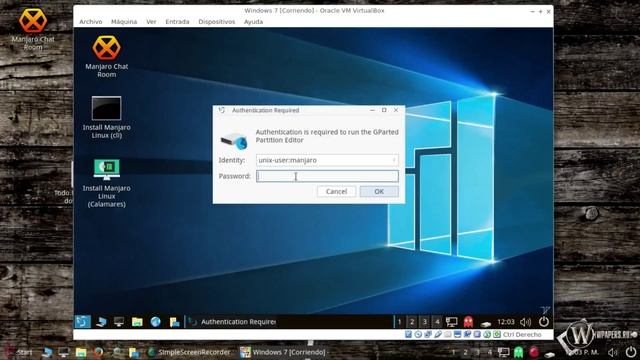
Task: Switch to VM workspace 2
Action: (412, 322)
